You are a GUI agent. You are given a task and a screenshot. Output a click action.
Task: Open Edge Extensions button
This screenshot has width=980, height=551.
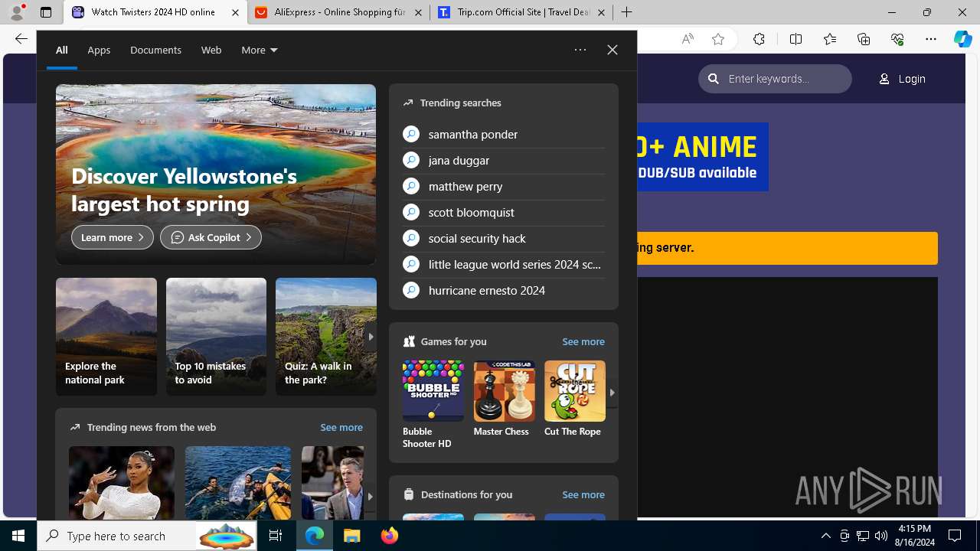click(x=759, y=39)
